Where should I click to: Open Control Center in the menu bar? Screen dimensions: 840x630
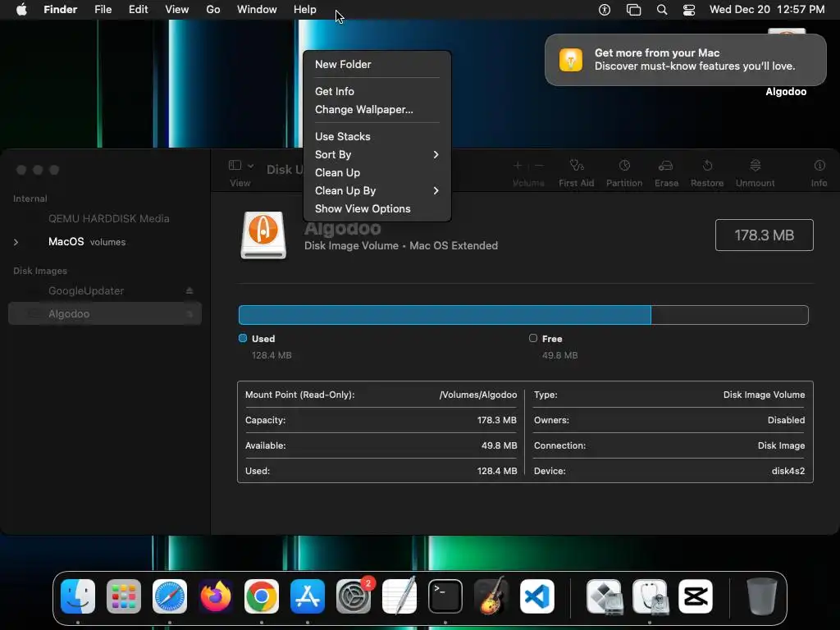tap(689, 10)
